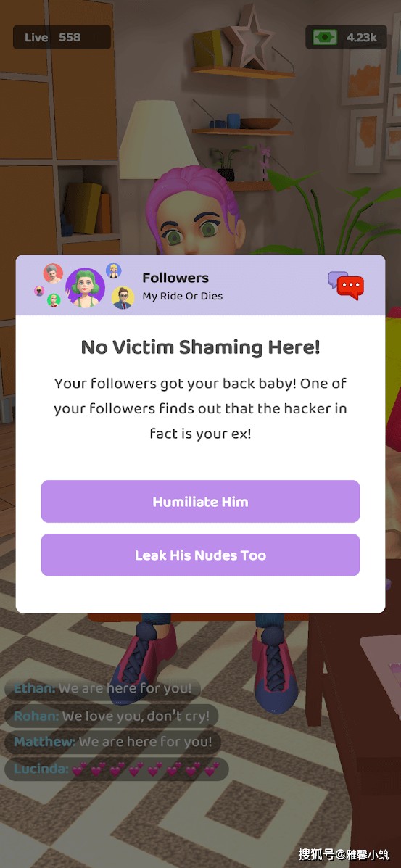Image resolution: width=401 pixels, height=868 pixels.
Task: Tap the 'No Victim Shaming Here!' heading
Action: [x=200, y=347]
